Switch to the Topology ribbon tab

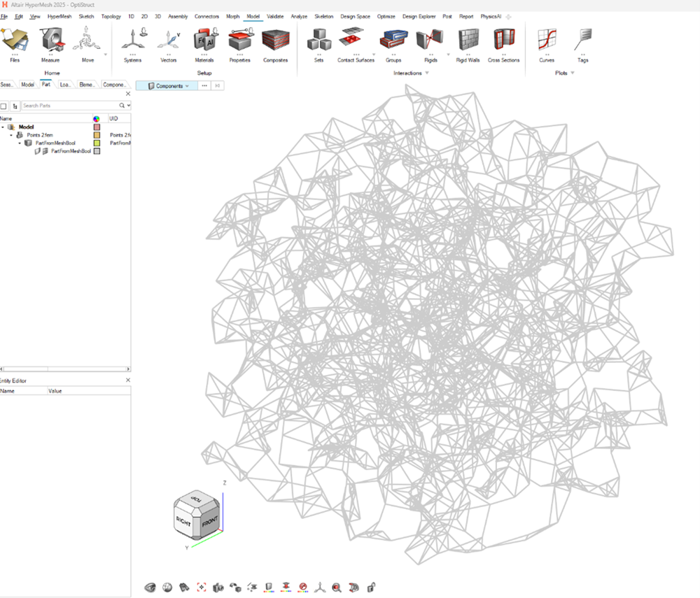111,17
